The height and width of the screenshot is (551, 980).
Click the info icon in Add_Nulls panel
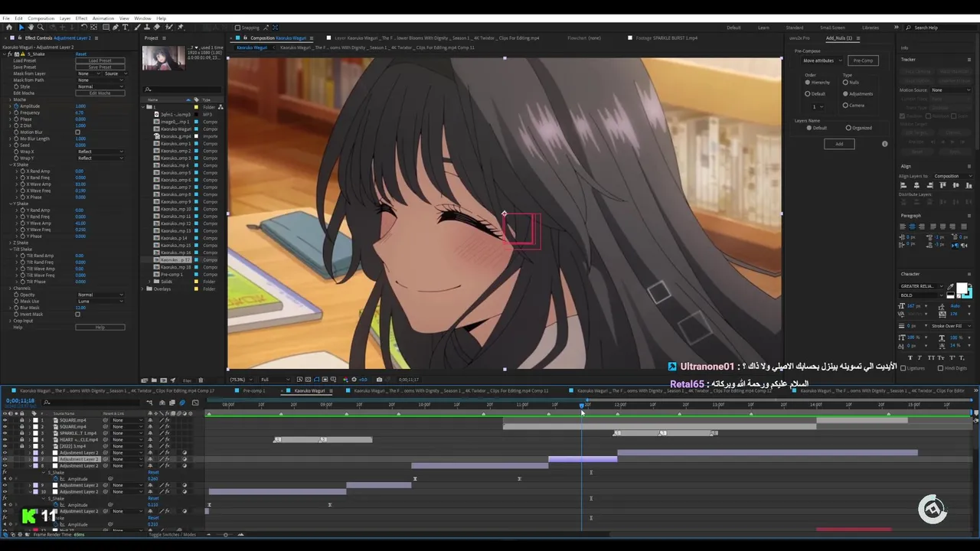point(885,144)
